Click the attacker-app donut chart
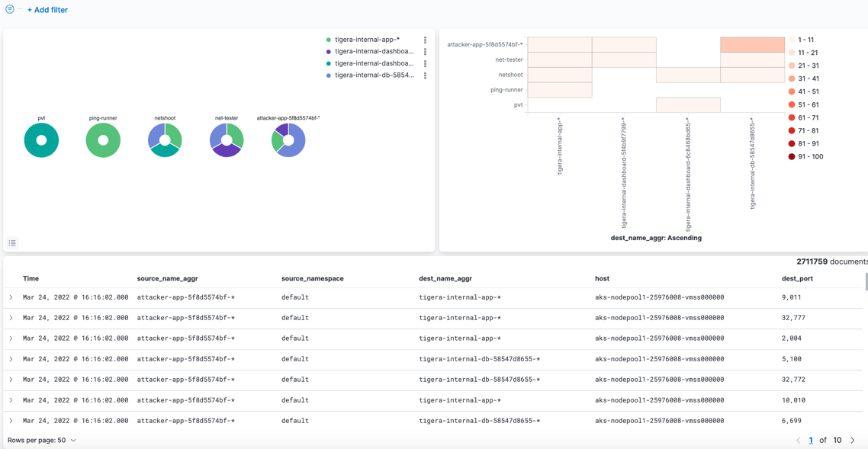Viewport: 868px width, 449px height. point(288,140)
